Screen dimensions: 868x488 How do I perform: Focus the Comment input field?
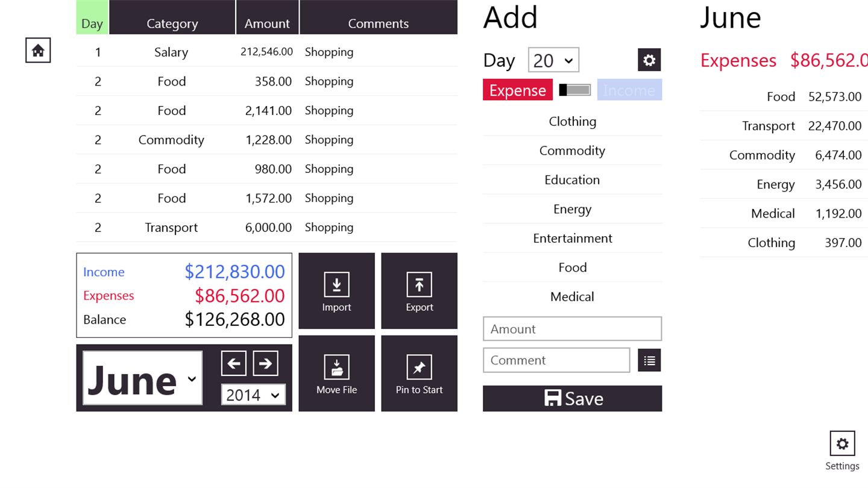(556, 360)
